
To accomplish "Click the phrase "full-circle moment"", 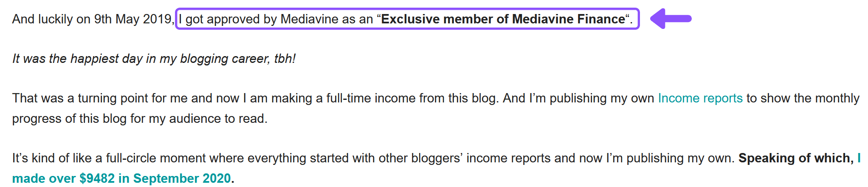I will [157, 158].
